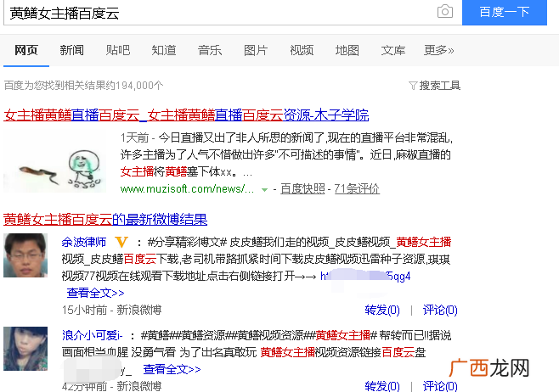Click the text 百度为您找到相关结果约194,000个
This screenshot has height=392, width=559.
pos(83,86)
